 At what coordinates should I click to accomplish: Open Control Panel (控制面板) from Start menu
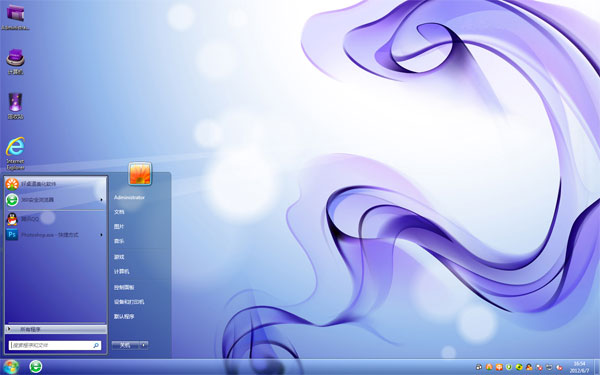[x=124, y=287]
